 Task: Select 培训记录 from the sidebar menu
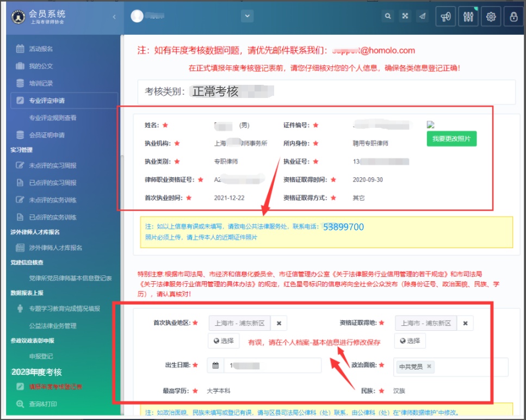(x=41, y=83)
